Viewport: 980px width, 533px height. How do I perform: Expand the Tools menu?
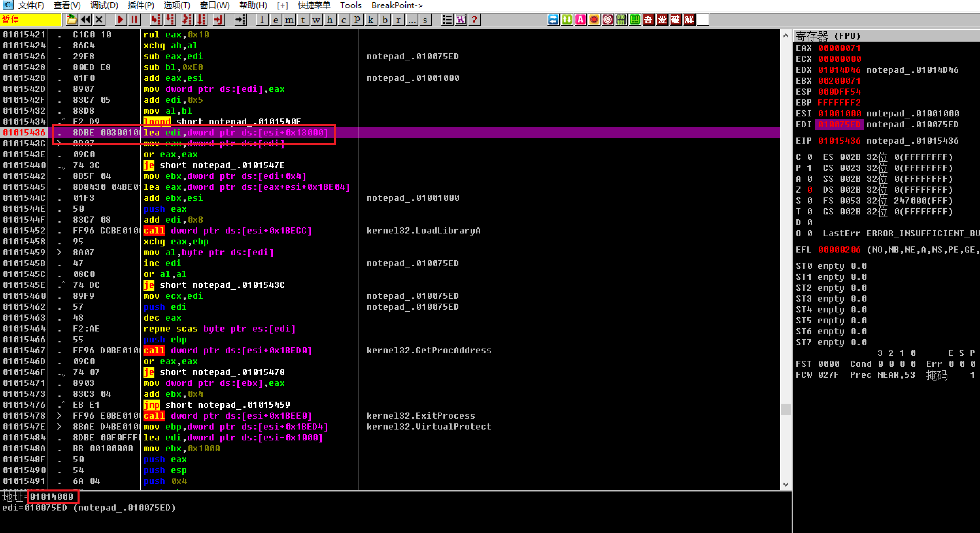point(350,5)
